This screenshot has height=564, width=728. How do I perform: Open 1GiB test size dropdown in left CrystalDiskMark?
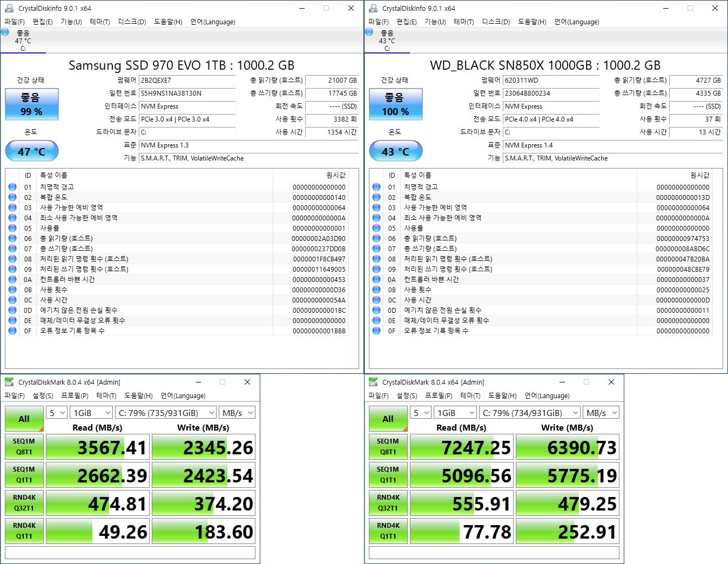coord(92,413)
